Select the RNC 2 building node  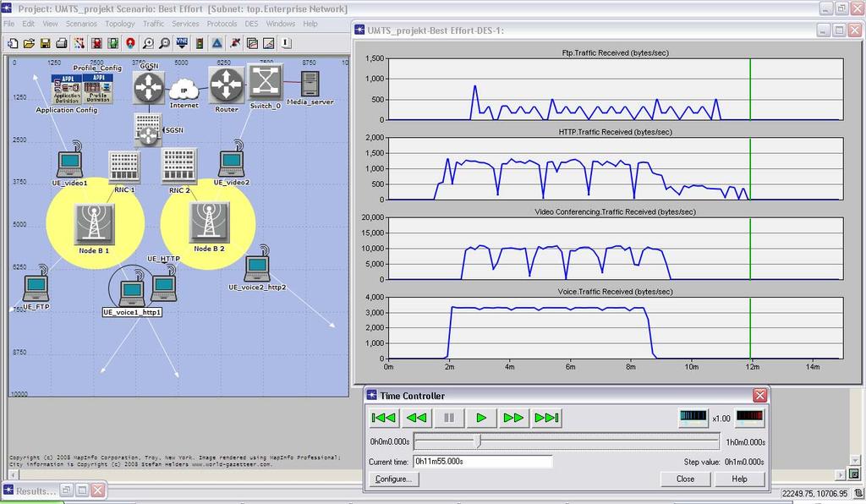coord(179,167)
